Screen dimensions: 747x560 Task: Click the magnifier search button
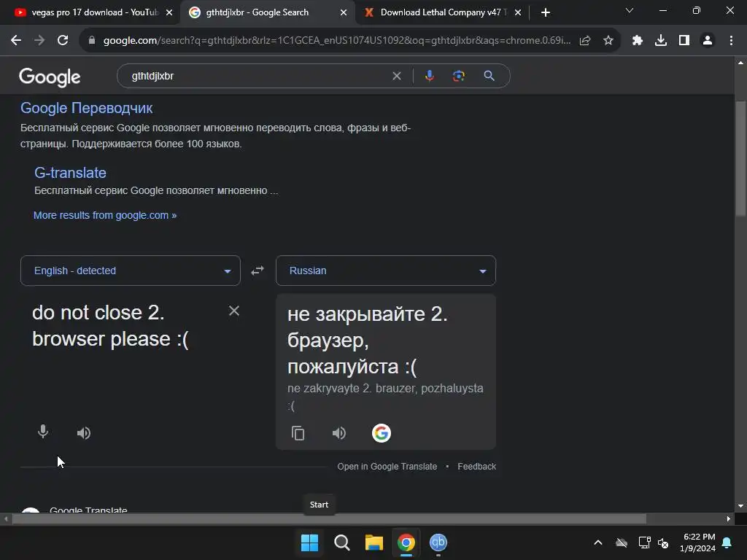pos(489,76)
